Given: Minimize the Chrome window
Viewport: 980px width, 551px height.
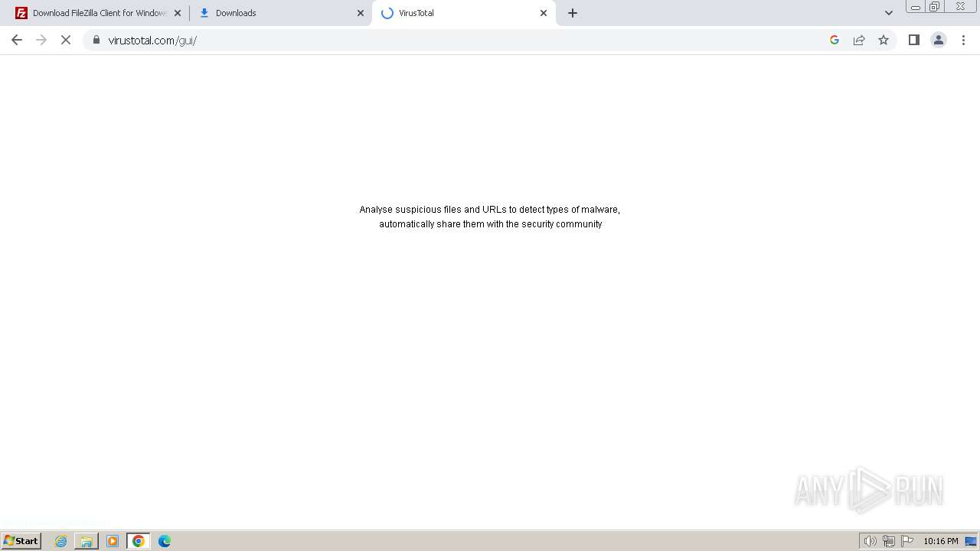Looking at the screenshot, I should point(916,7).
